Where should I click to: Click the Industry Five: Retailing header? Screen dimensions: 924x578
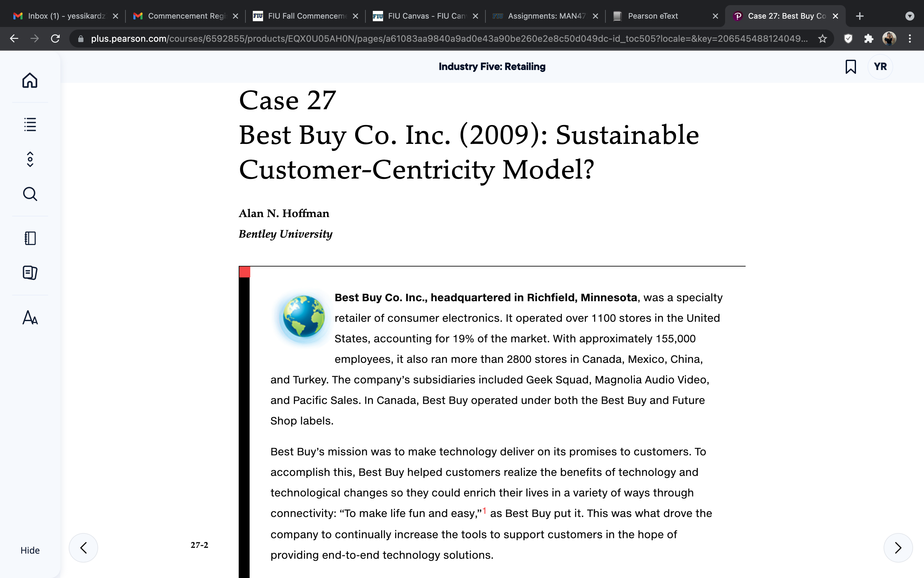[492, 66]
